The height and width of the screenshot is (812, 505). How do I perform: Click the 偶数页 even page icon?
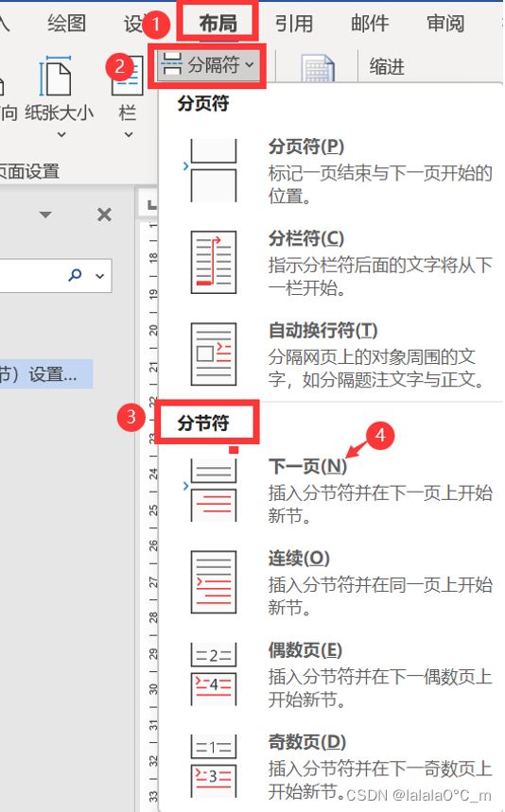tap(214, 674)
